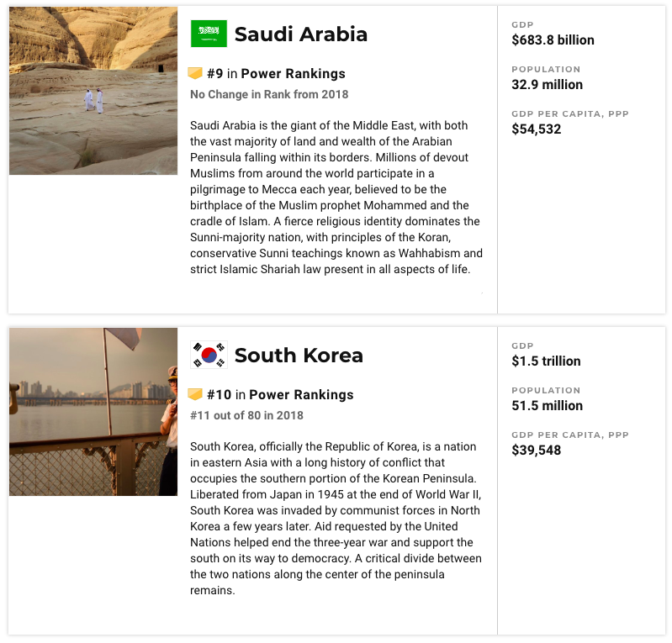Click the South Korea flag icon
This screenshot has width=672, height=643.
[x=209, y=355]
